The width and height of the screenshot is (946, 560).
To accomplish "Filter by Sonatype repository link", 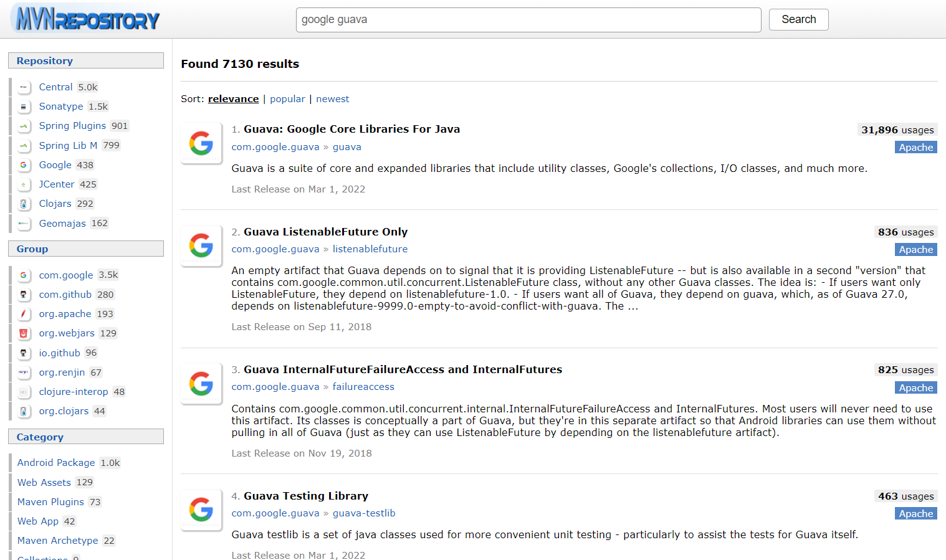I will pyautogui.click(x=61, y=107).
